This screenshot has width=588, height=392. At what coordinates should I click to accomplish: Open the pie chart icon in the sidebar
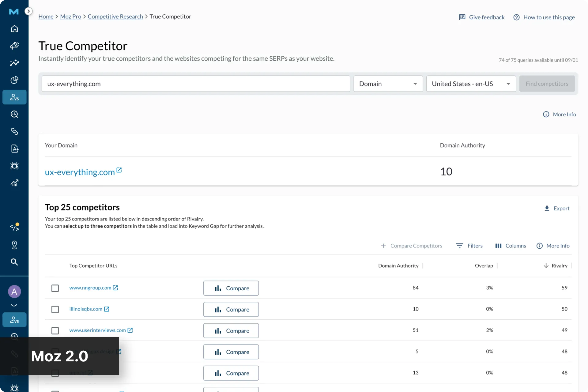coord(14,80)
